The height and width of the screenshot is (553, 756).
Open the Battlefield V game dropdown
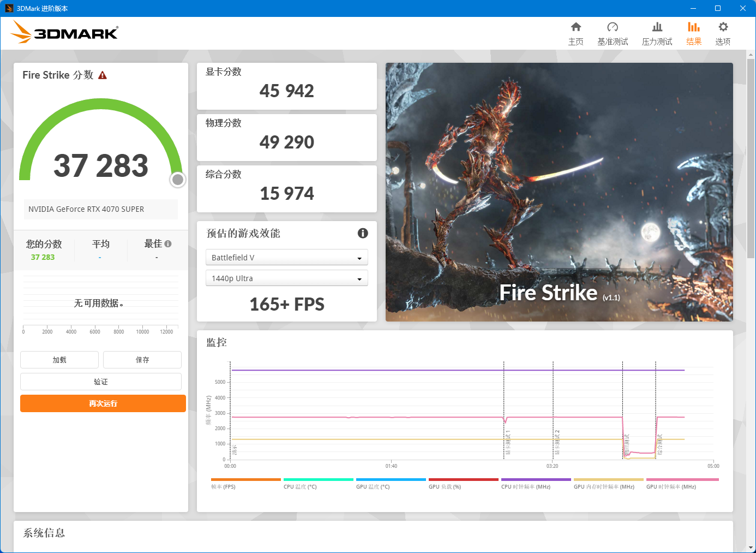tap(359, 257)
